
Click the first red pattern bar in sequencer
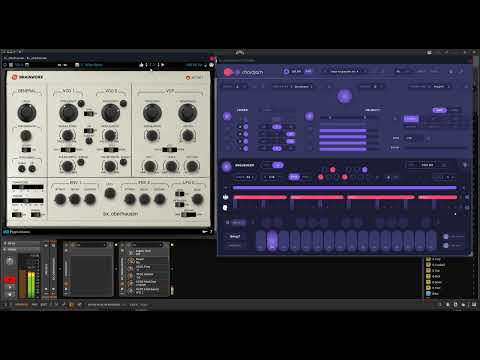[x=260, y=197]
